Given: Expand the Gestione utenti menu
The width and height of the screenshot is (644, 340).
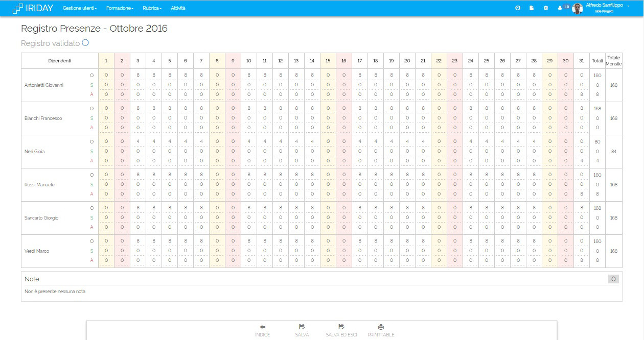Looking at the screenshot, I should coord(79,8).
